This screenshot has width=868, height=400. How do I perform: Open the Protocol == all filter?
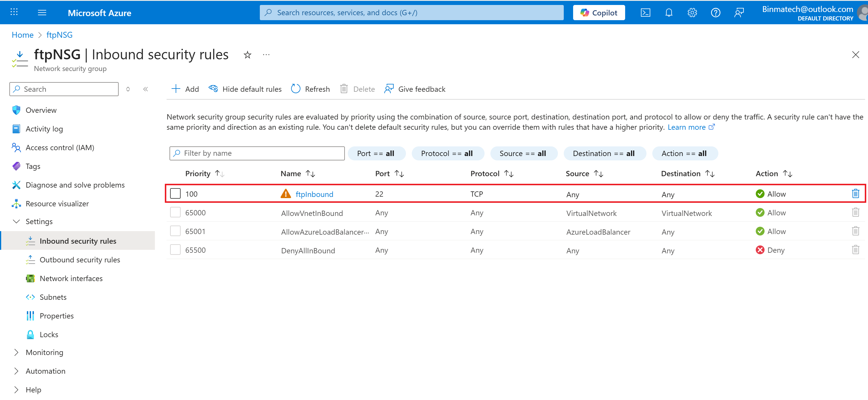point(447,154)
